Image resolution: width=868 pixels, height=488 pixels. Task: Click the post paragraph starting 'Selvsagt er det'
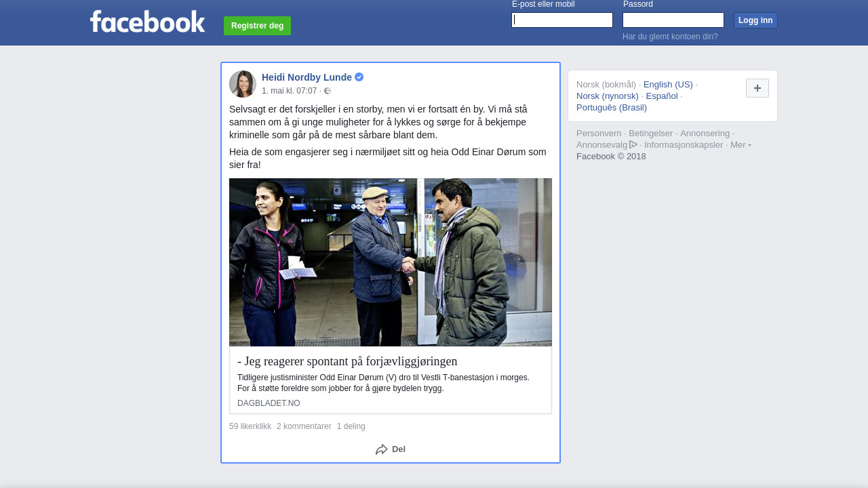(378, 122)
